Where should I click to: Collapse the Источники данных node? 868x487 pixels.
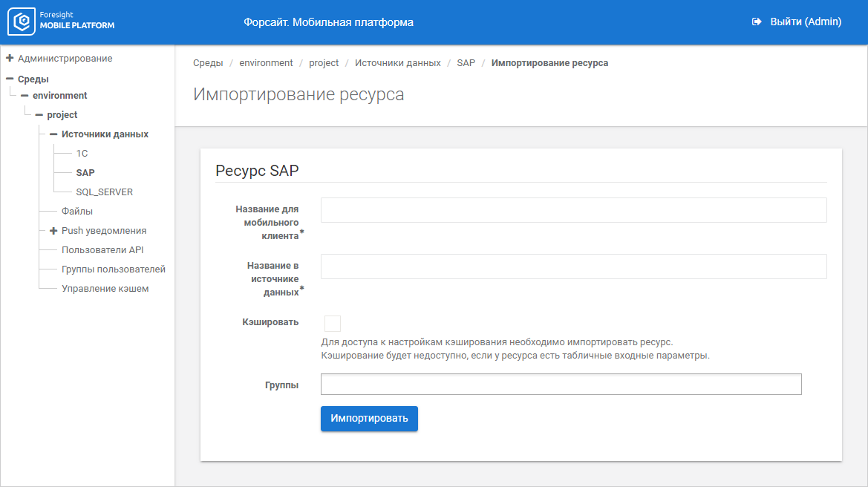(x=53, y=134)
